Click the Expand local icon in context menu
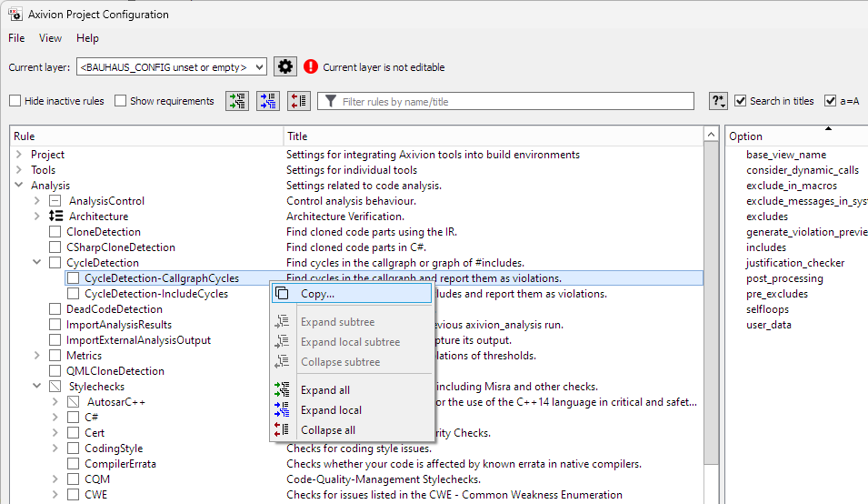 (x=282, y=410)
